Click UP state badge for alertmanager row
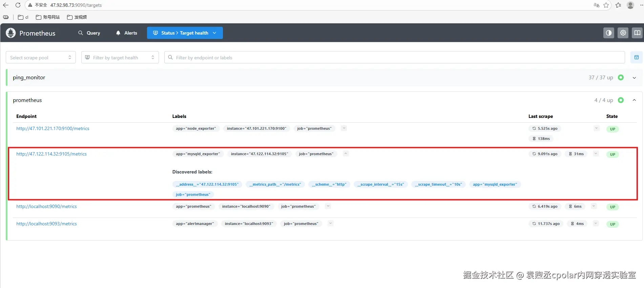The height and width of the screenshot is (288, 644). click(x=612, y=224)
